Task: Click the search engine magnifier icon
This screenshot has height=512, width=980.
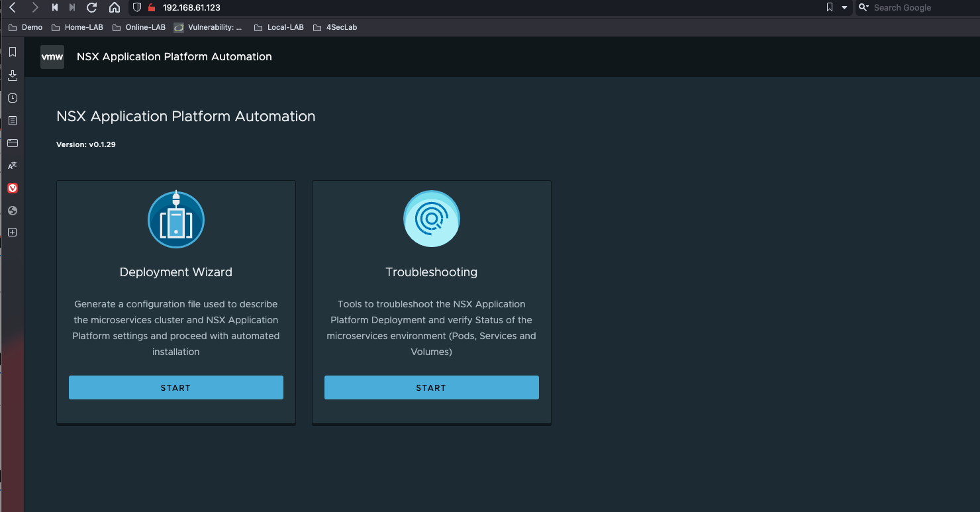Action: pyautogui.click(x=863, y=8)
